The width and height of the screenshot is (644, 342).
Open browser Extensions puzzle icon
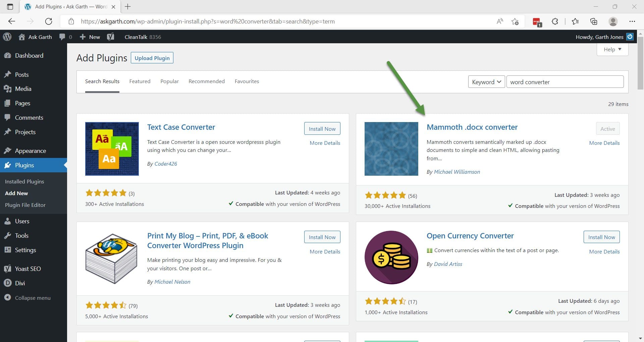(x=555, y=21)
